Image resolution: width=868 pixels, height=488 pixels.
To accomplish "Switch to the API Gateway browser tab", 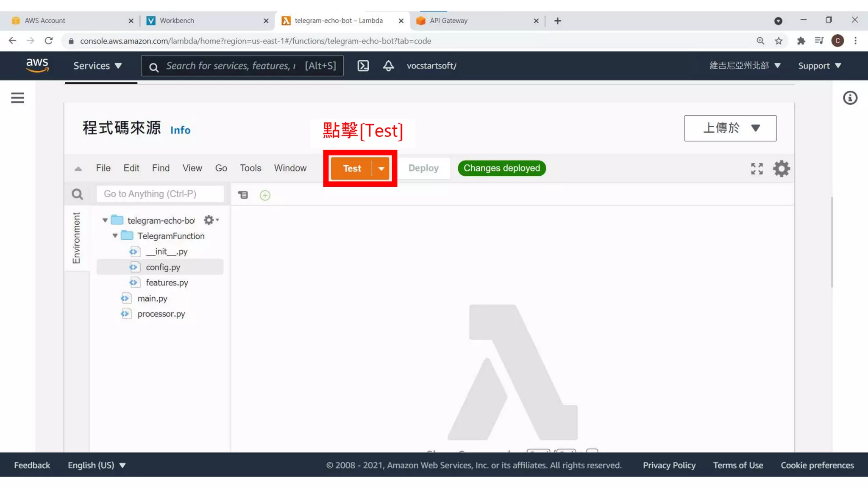I will click(448, 20).
